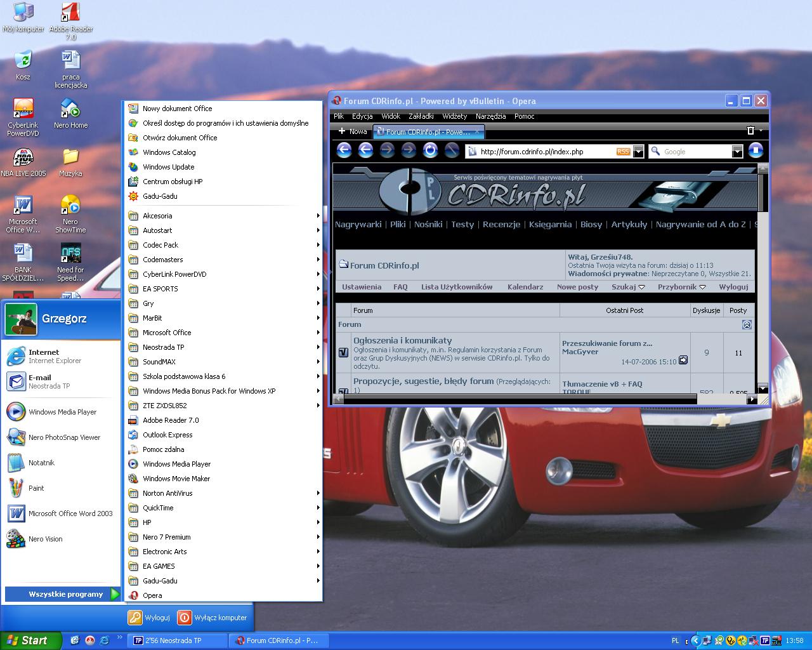Expand the Gry submenu
Viewport: 812px width, 650px height.
(223, 303)
